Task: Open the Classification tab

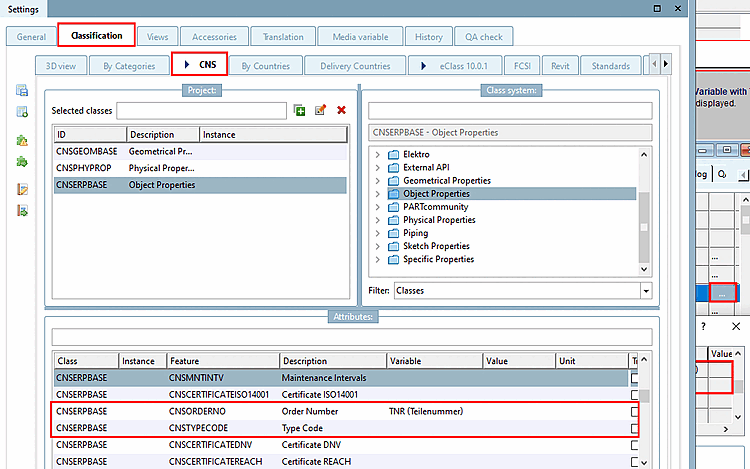Action: coord(97,35)
